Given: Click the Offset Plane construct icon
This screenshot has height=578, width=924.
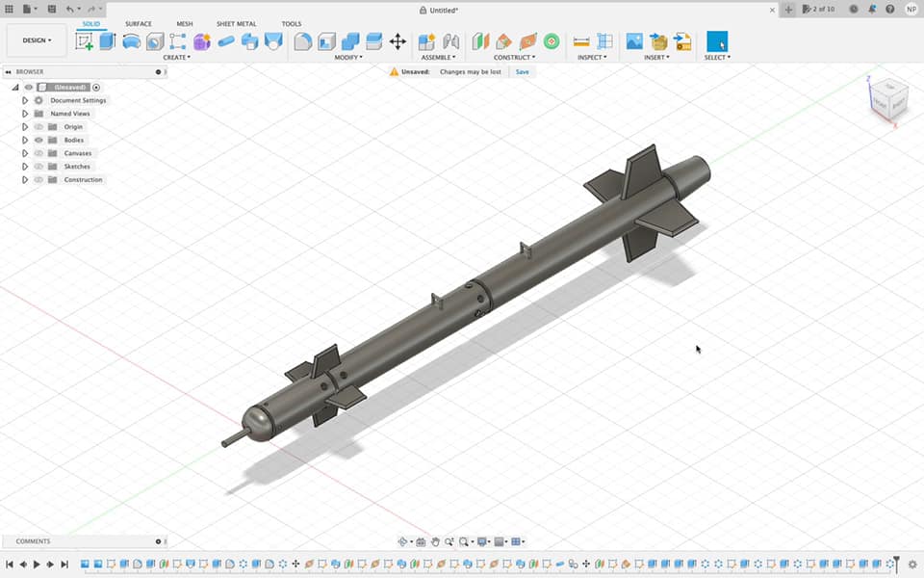Looking at the screenshot, I should 480,41.
